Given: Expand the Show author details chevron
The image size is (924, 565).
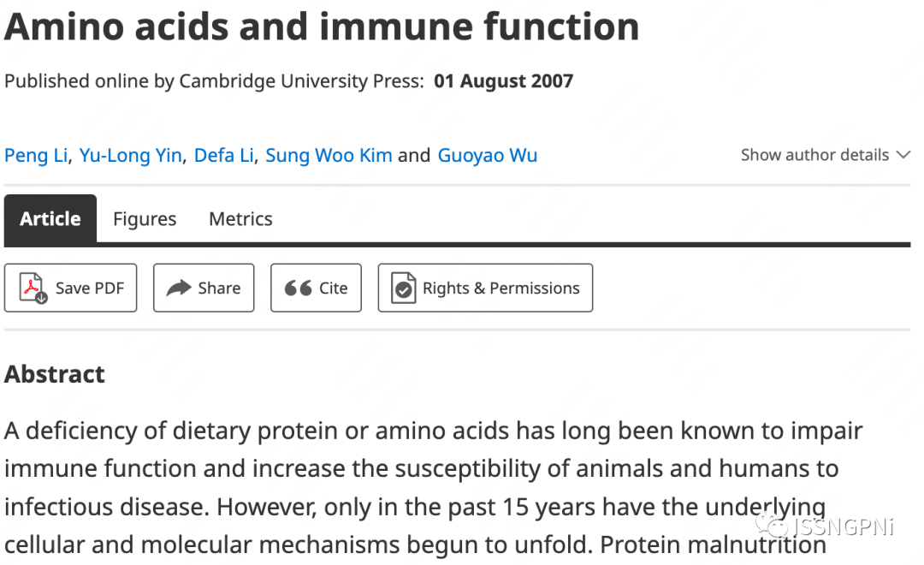Looking at the screenshot, I should pos(903,155).
